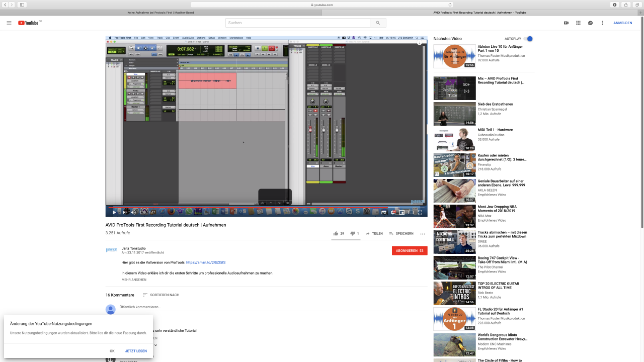
Task: Add a new Safari tab with plus
Action: coord(641,12)
